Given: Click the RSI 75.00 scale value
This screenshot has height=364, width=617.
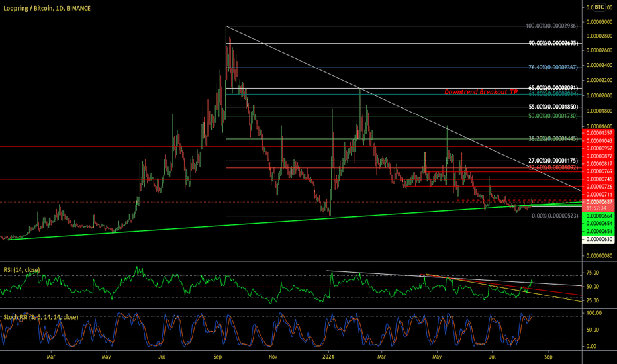Looking at the screenshot, I should click(x=593, y=272).
